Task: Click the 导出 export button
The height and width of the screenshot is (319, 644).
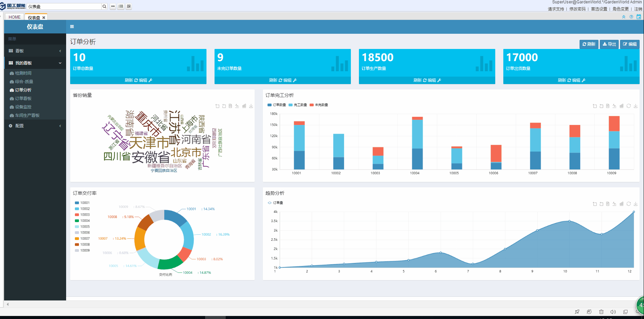Action: coord(609,44)
